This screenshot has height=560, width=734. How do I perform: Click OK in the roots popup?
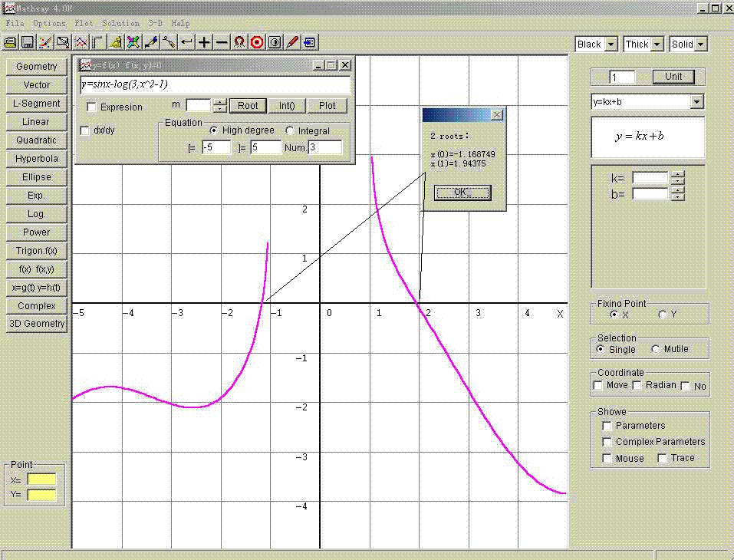point(462,193)
